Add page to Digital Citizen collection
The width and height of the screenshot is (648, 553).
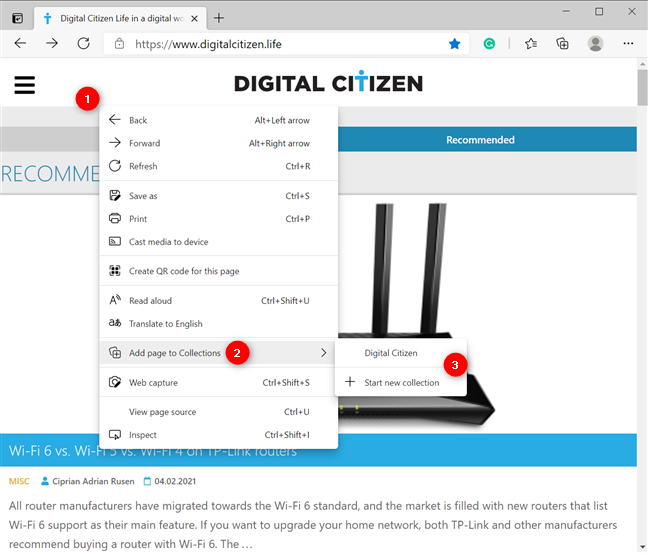coord(400,353)
